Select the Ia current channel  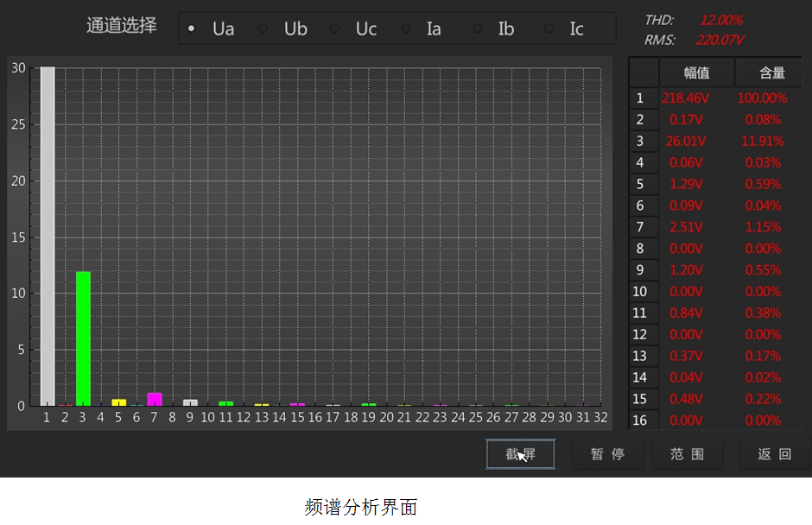(x=406, y=28)
